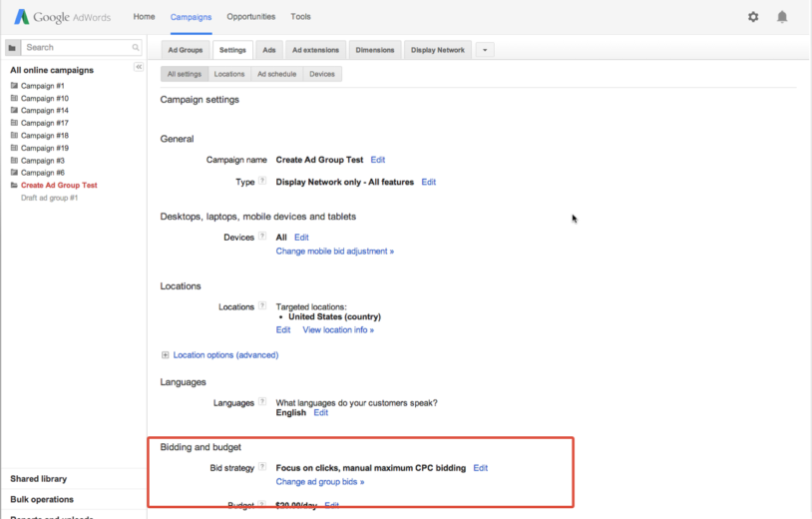The width and height of the screenshot is (812, 519).
Task: Open help for Languages setting
Action: coord(262,401)
